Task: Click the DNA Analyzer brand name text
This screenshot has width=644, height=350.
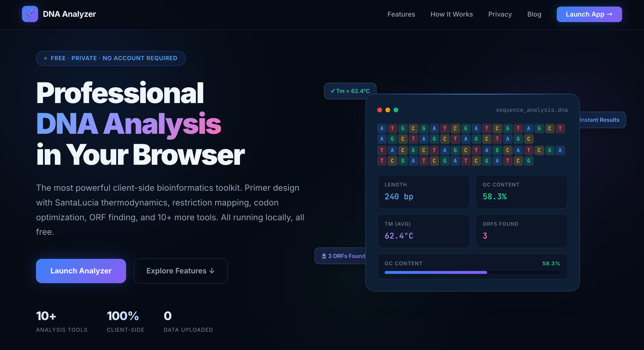Action: [69, 14]
